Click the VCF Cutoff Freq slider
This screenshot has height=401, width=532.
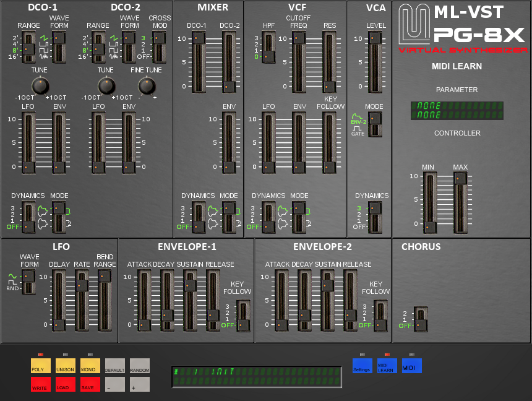298,62
